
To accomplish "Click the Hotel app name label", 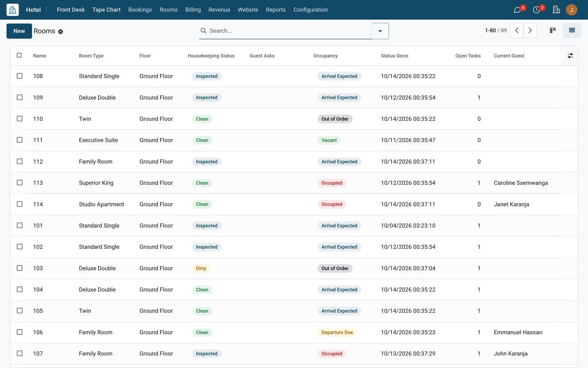I will 33,10.
